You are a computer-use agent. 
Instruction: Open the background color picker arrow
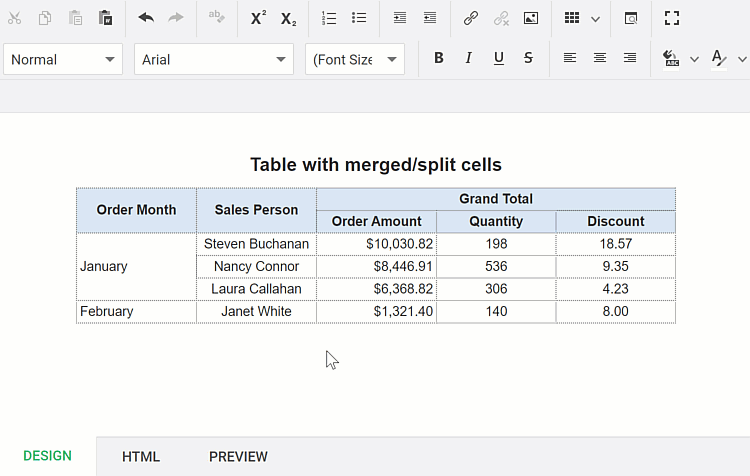pos(694,60)
